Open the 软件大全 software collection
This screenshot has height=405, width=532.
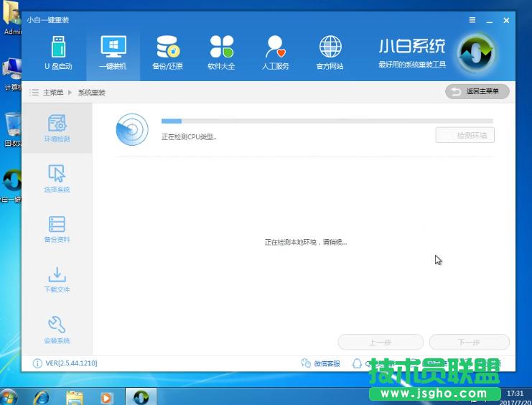(x=221, y=54)
